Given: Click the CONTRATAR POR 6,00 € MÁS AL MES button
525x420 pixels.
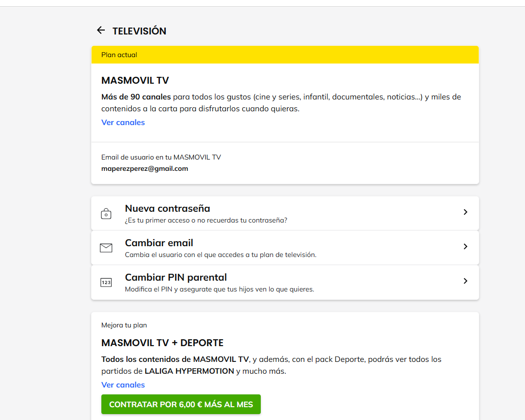Looking at the screenshot, I should [181, 404].
